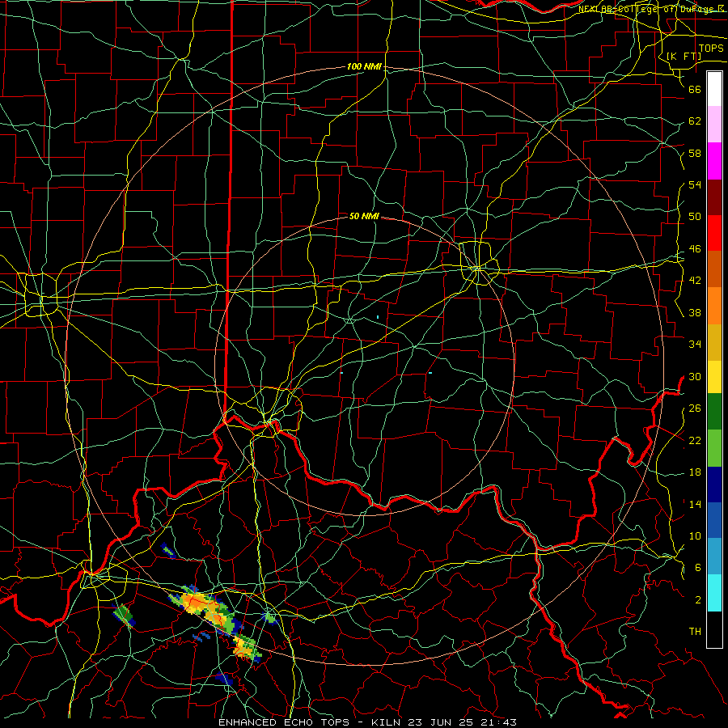Viewport: 728px width, 728px height.
Task: Click the legend value "58"
Action: click(695, 153)
